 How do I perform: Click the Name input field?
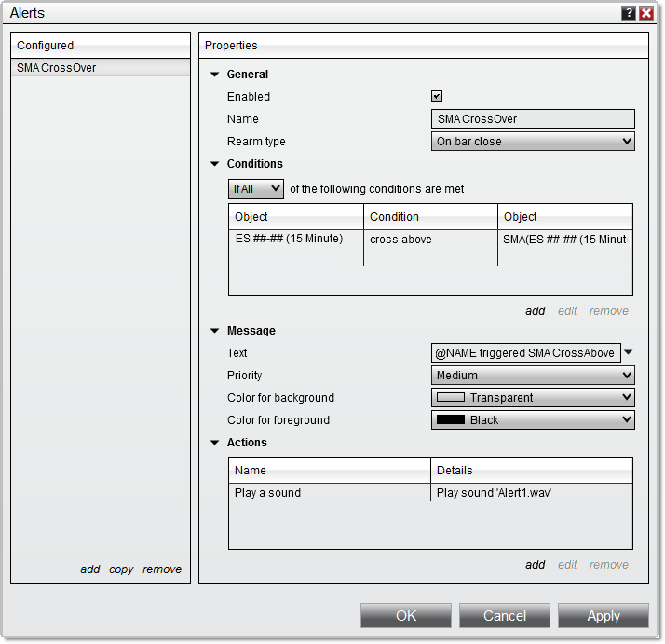point(533,119)
